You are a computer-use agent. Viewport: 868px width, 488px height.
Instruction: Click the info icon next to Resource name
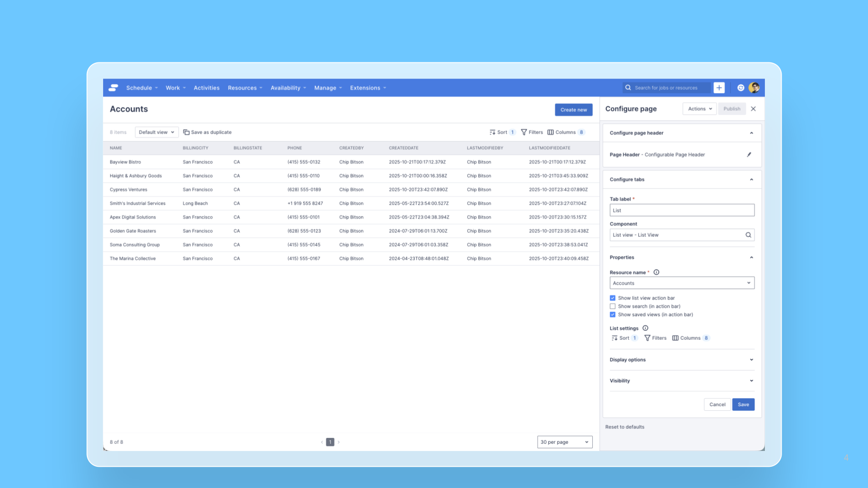[656, 272]
